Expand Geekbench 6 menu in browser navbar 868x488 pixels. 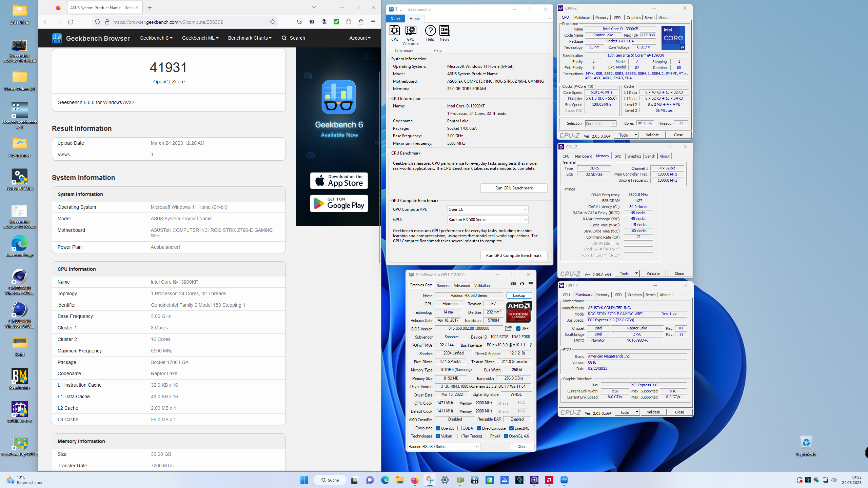click(156, 38)
